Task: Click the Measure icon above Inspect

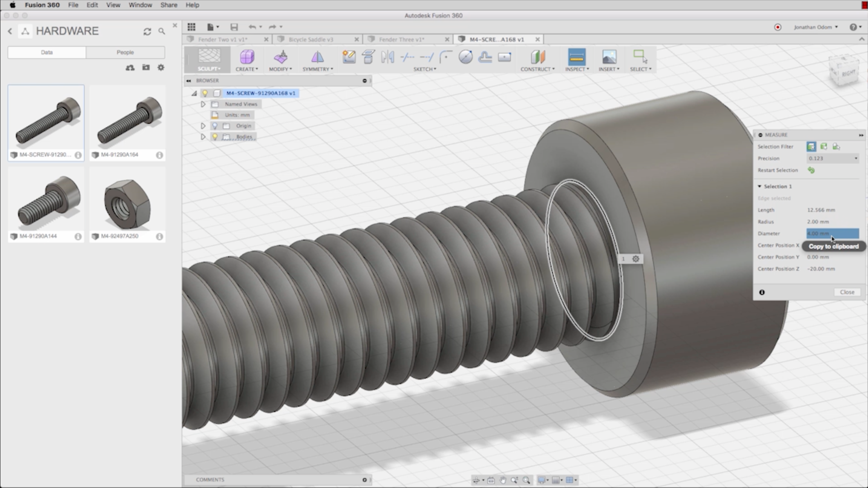Action: coord(576,57)
